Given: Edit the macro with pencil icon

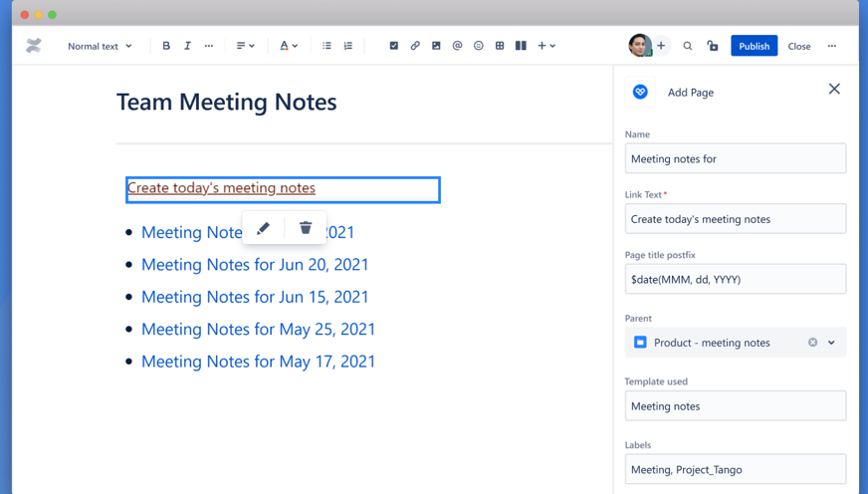Looking at the screenshot, I should pos(263,228).
